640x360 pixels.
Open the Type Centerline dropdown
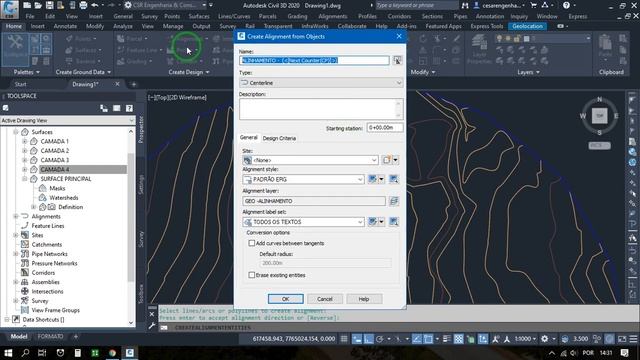point(321,83)
